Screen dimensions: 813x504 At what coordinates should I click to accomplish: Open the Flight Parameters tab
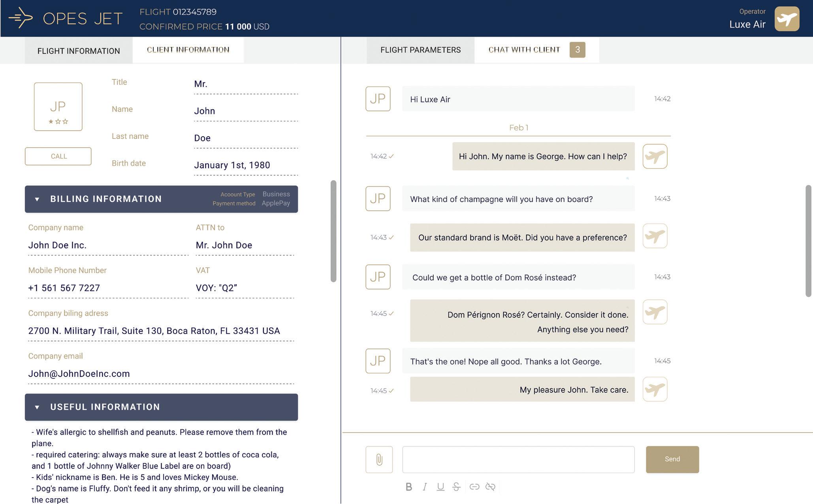click(420, 50)
